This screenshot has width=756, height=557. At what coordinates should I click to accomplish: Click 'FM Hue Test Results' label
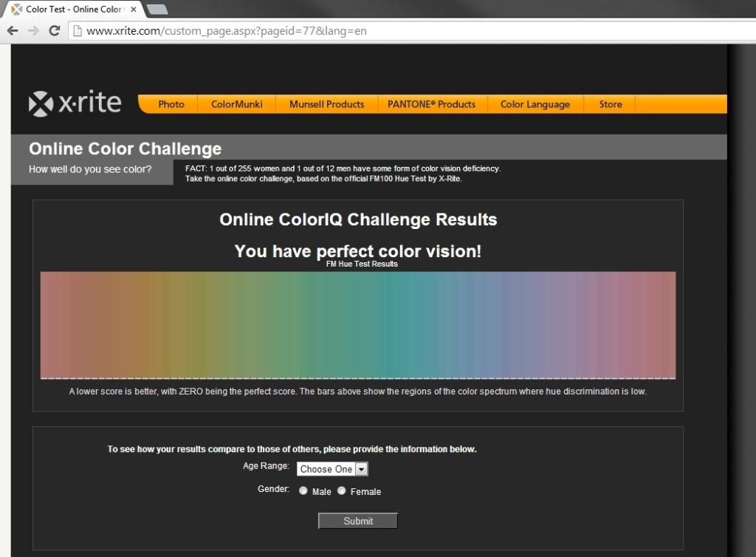(362, 264)
